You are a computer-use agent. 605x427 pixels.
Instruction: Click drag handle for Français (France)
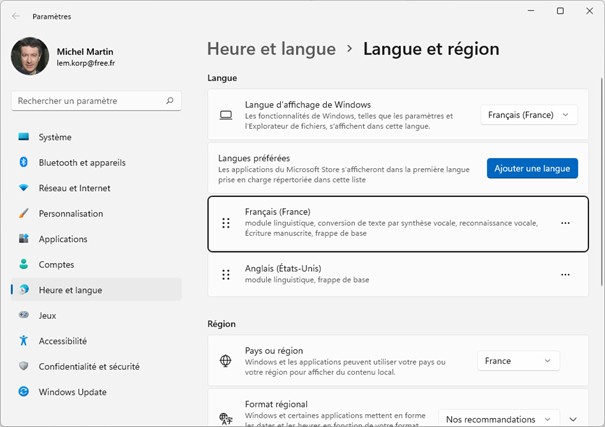pyautogui.click(x=226, y=223)
